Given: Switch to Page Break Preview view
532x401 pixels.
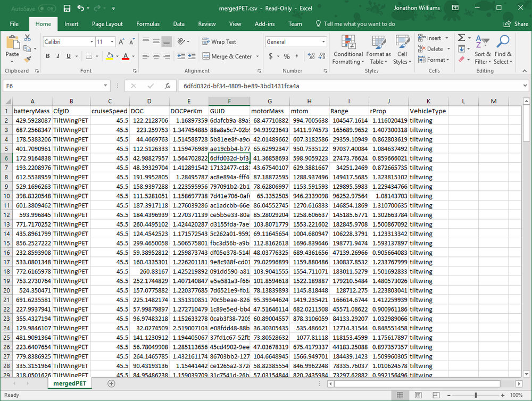Looking at the screenshot, I should tap(436, 395).
